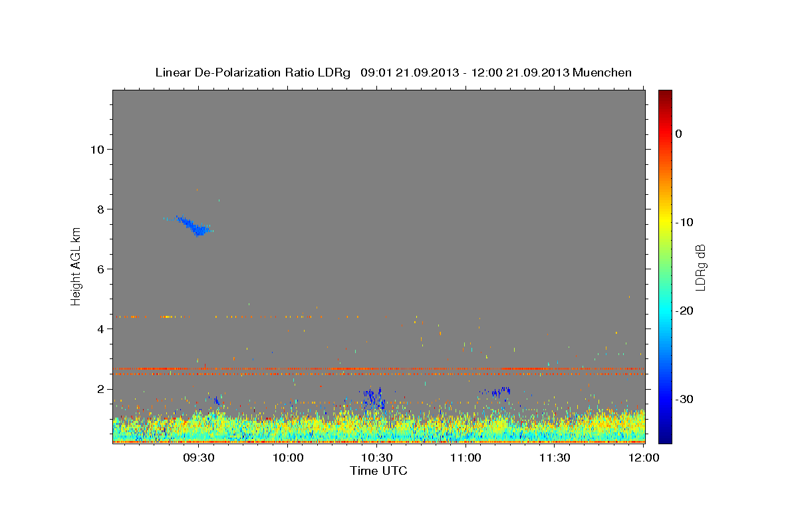Click the height tick label 10
This screenshot has height=532, width=798.
[98, 149]
